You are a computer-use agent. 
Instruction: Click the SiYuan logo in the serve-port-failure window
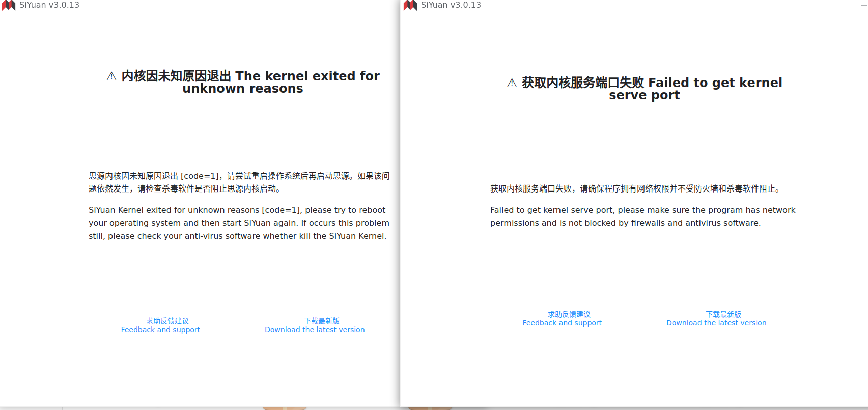(410, 5)
